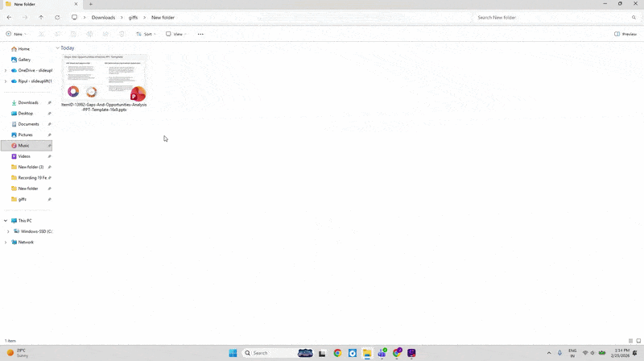Viewport: 644px width, 361px height.
Task: Go up one folder level
Action: pos(41,17)
